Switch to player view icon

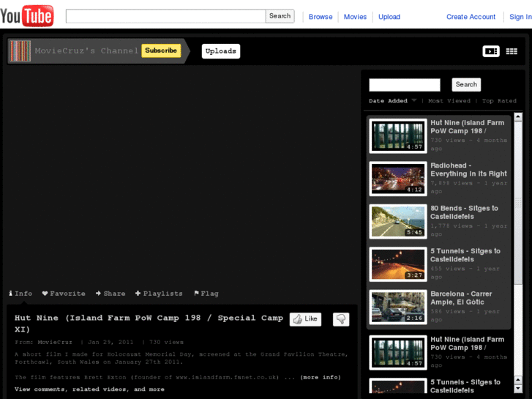pos(491,51)
